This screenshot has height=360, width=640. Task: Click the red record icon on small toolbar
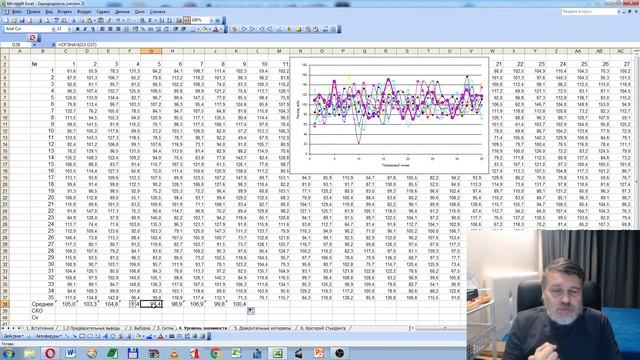pyautogui.click(x=32, y=38)
